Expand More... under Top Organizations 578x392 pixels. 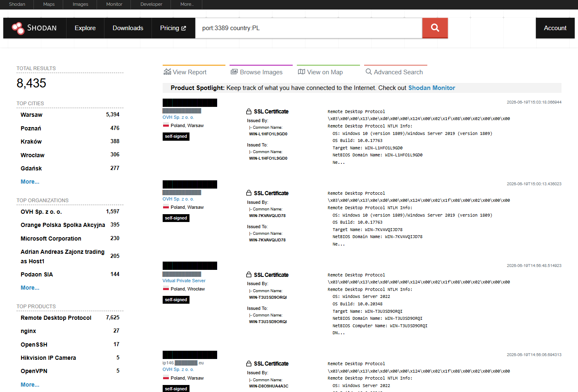pyautogui.click(x=30, y=288)
